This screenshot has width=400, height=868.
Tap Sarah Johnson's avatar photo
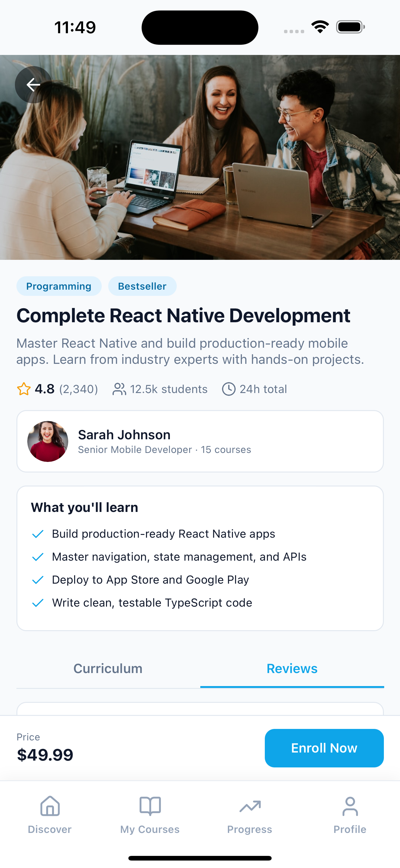pos(48,441)
